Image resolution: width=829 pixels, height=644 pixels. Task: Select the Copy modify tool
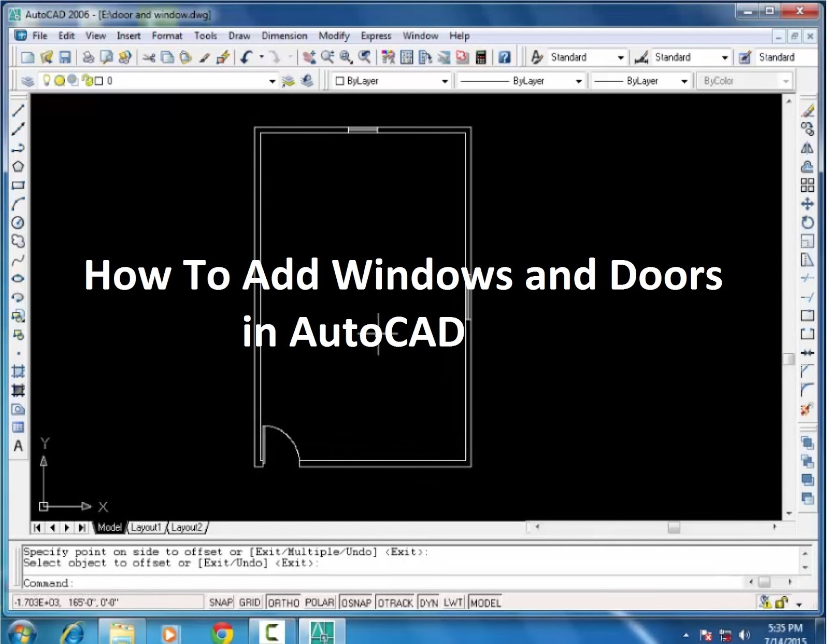(x=807, y=129)
